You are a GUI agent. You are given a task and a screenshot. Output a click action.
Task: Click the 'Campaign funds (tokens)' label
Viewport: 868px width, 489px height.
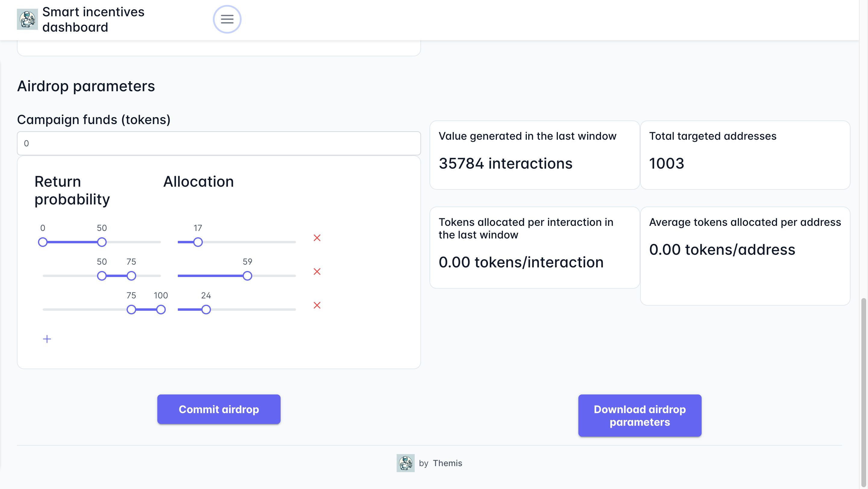click(94, 120)
